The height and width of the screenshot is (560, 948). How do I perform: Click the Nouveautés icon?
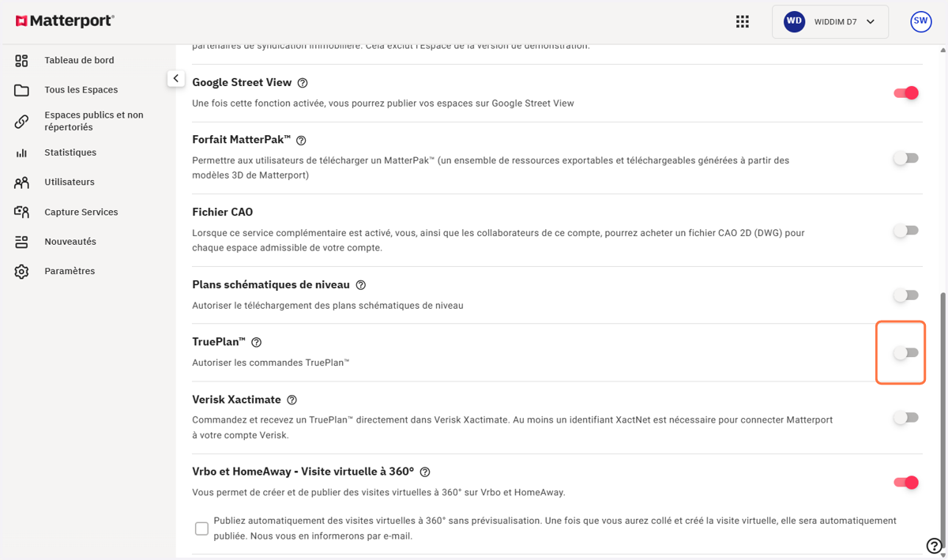click(21, 242)
